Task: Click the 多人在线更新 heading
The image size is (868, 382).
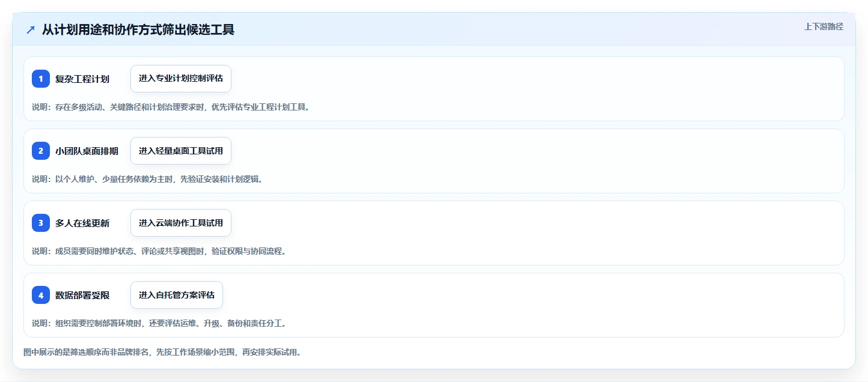Action: (82, 223)
